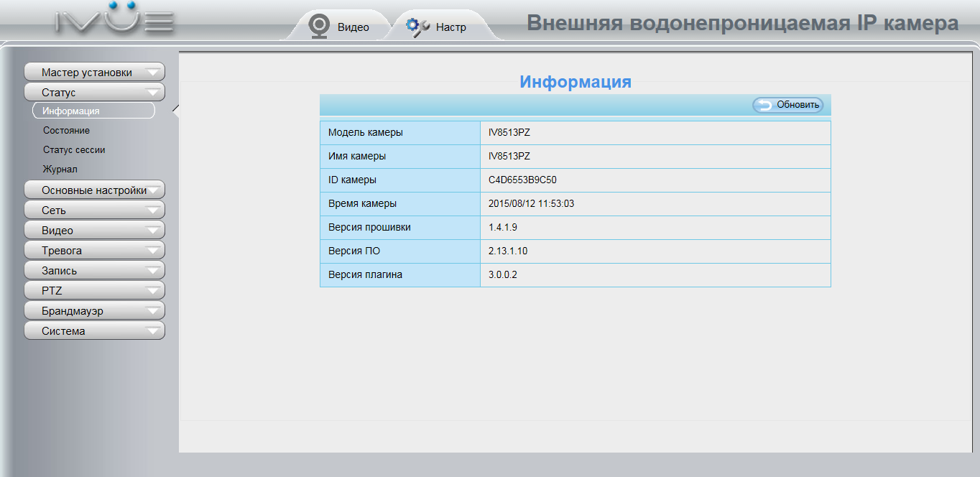Open Журнал log page
Viewport: 980px width, 477px height.
60,169
